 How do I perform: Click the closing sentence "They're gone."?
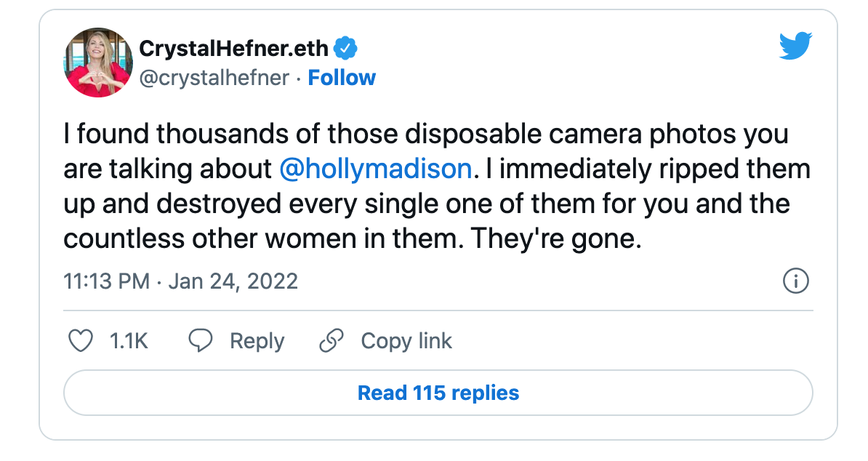click(x=556, y=239)
